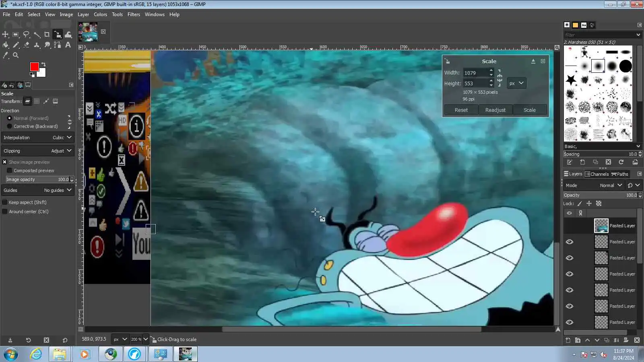644x362 pixels.
Task: Enable Around center (Ctrl) option
Action: (5, 212)
